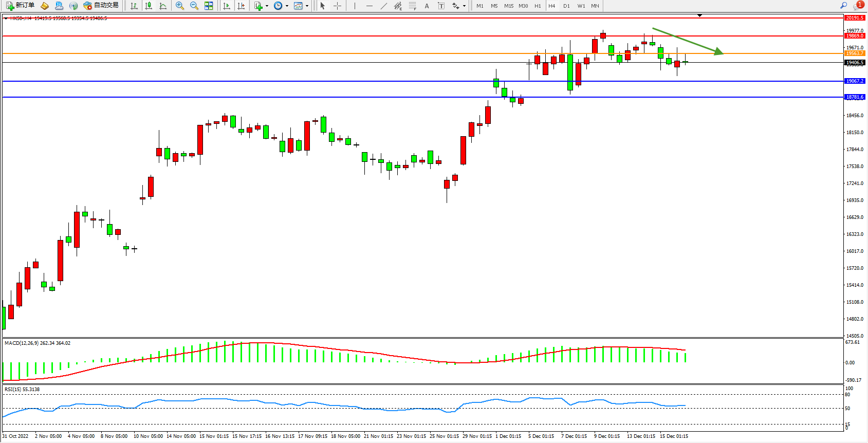
Task: Switch to the M15 timeframe
Action: [508, 6]
